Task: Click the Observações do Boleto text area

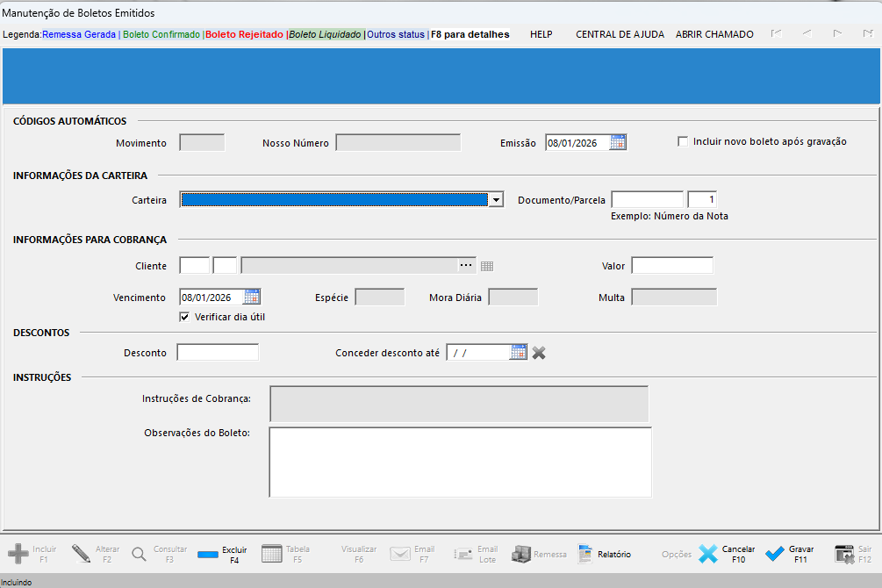Action: pyautogui.click(x=460, y=462)
